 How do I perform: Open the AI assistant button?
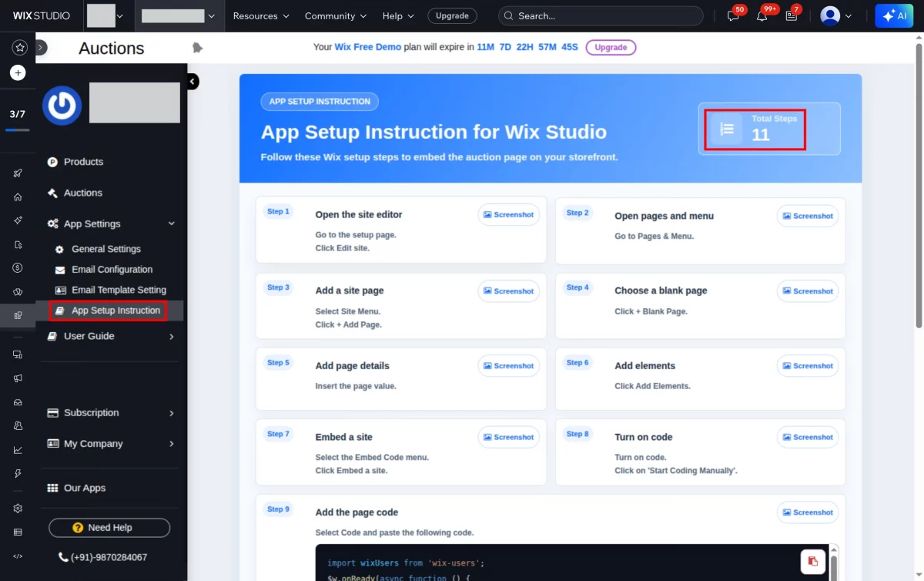[x=894, y=15]
